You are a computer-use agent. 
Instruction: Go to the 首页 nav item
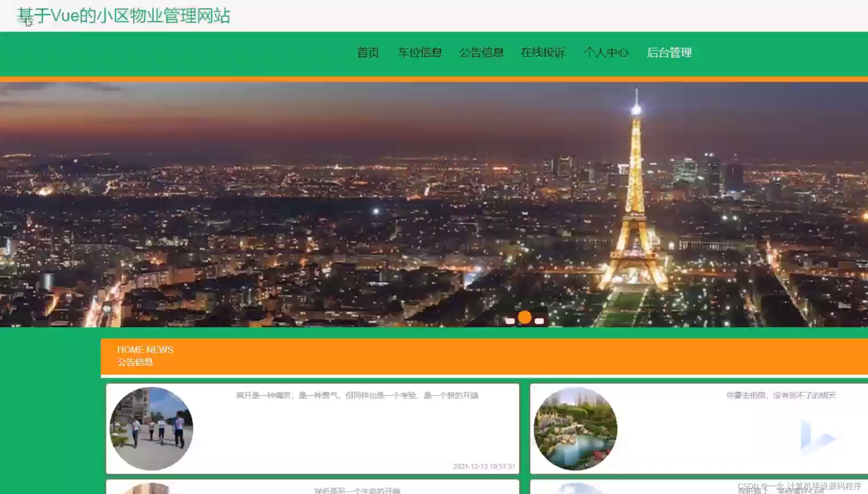tap(368, 53)
